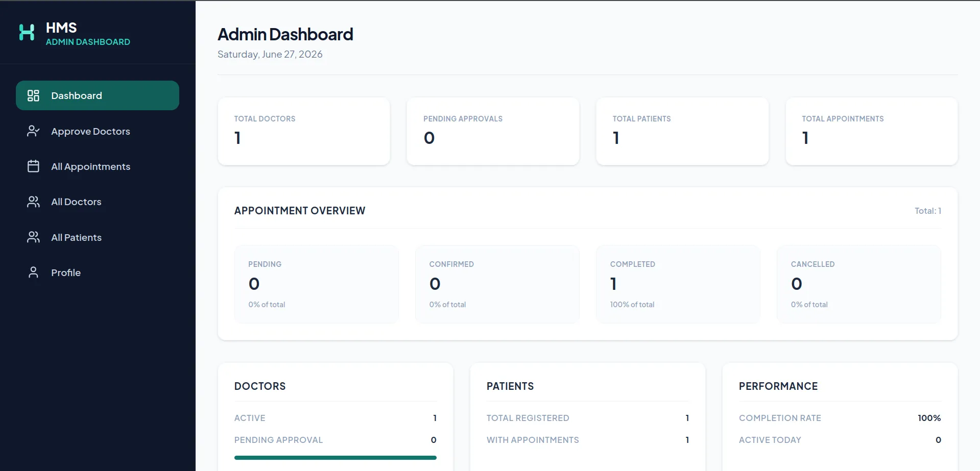Click the ACTIVE doctors row label

250,418
